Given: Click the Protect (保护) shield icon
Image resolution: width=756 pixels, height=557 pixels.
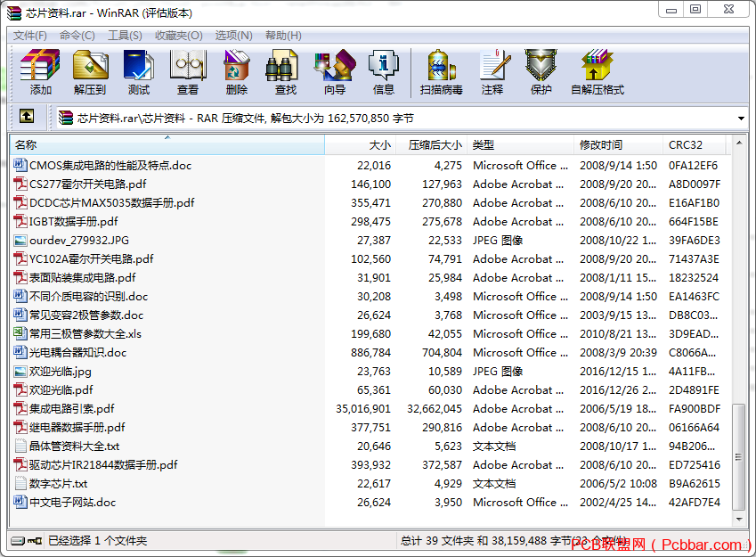Looking at the screenshot, I should pos(541,65).
